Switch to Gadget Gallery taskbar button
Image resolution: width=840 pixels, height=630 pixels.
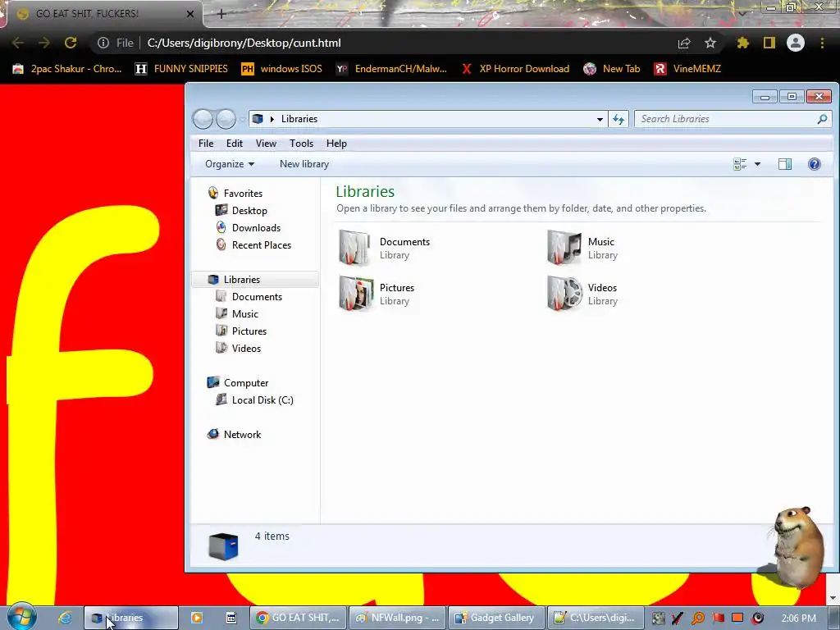496,618
